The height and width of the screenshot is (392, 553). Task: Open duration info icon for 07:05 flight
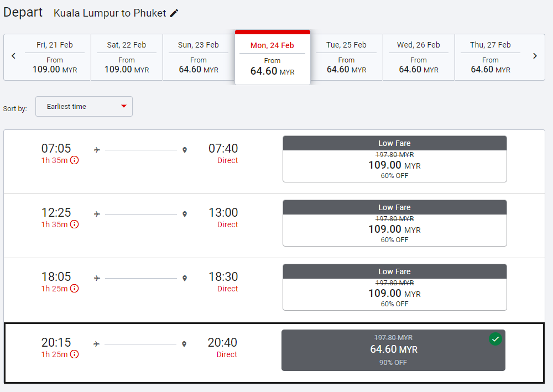tap(74, 160)
